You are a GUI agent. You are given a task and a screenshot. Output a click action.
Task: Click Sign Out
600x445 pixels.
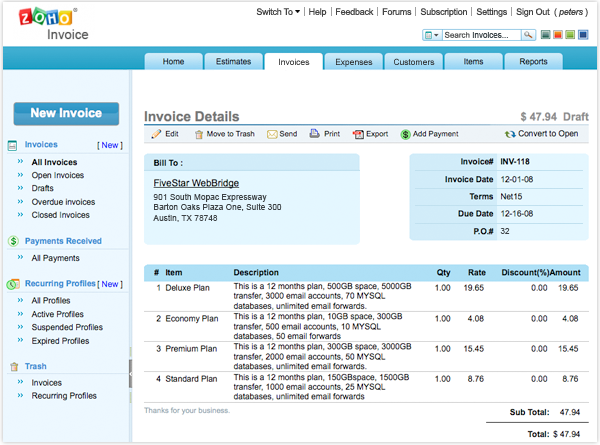coord(533,12)
